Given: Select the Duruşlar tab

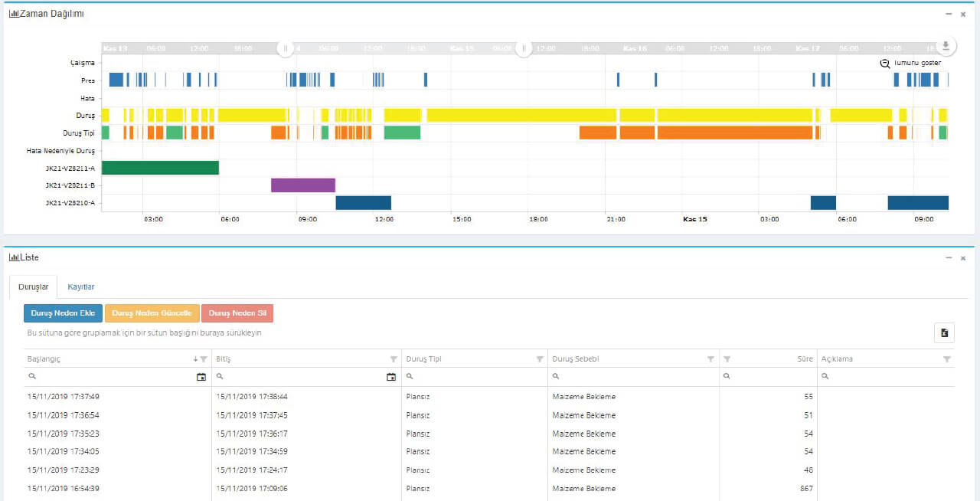Looking at the screenshot, I should click(33, 287).
